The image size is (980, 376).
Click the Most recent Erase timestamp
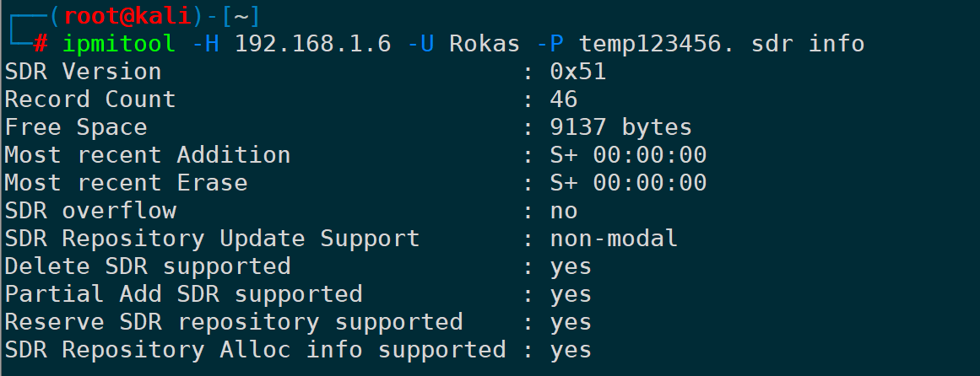pos(628,183)
